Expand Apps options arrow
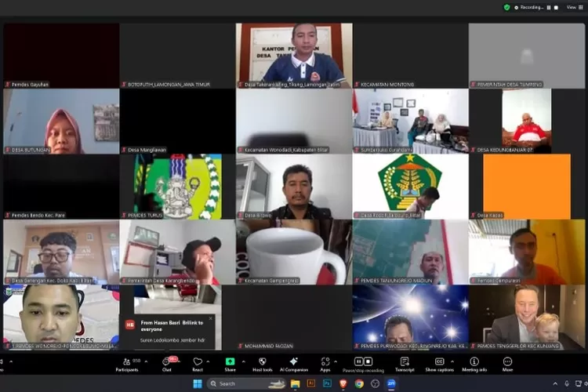This screenshot has width=588, height=392. tap(336, 361)
